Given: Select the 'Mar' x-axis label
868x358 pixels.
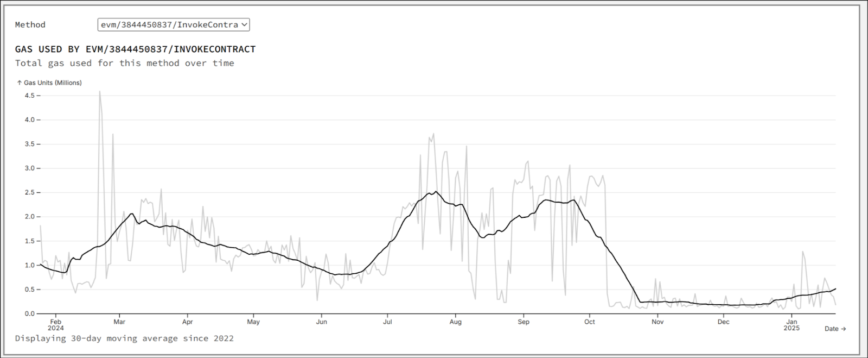Looking at the screenshot, I should (x=119, y=322).
